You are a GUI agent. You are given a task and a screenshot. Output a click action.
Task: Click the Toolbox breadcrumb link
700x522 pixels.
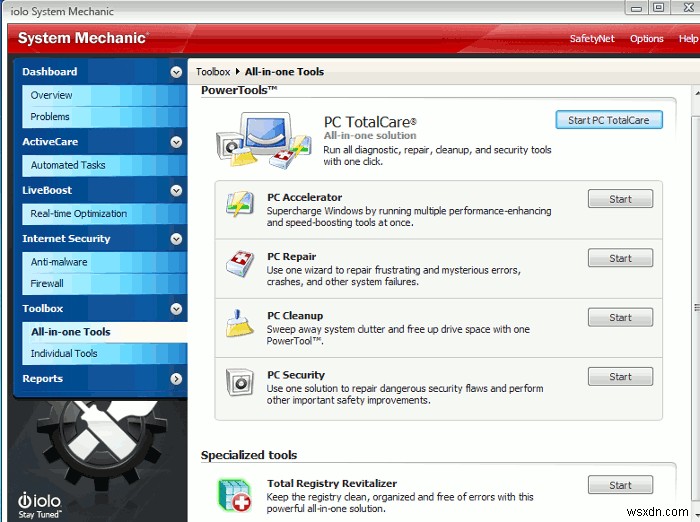tap(213, 72)
